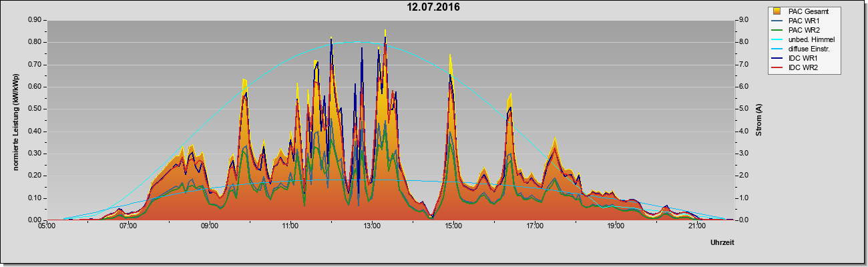868x267 pixels.
Task: Click the 21:00 time axis label
Action: pyautogui.click(x=696, y=226)
